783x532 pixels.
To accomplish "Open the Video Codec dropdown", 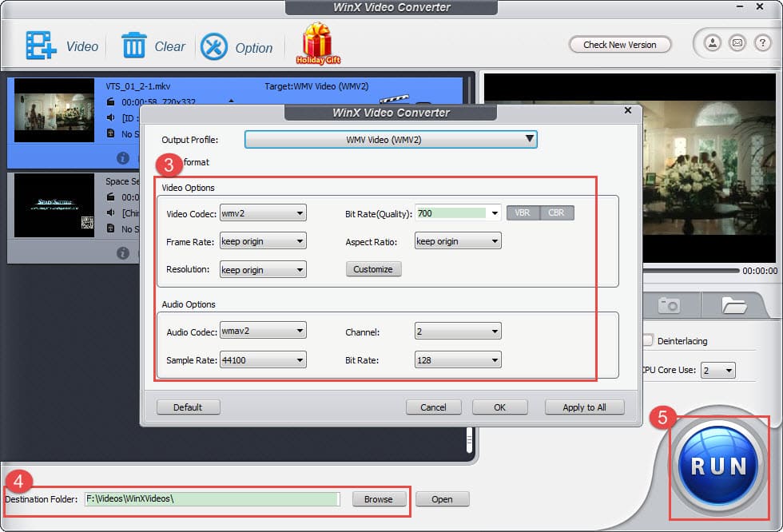I will [263, 212].
